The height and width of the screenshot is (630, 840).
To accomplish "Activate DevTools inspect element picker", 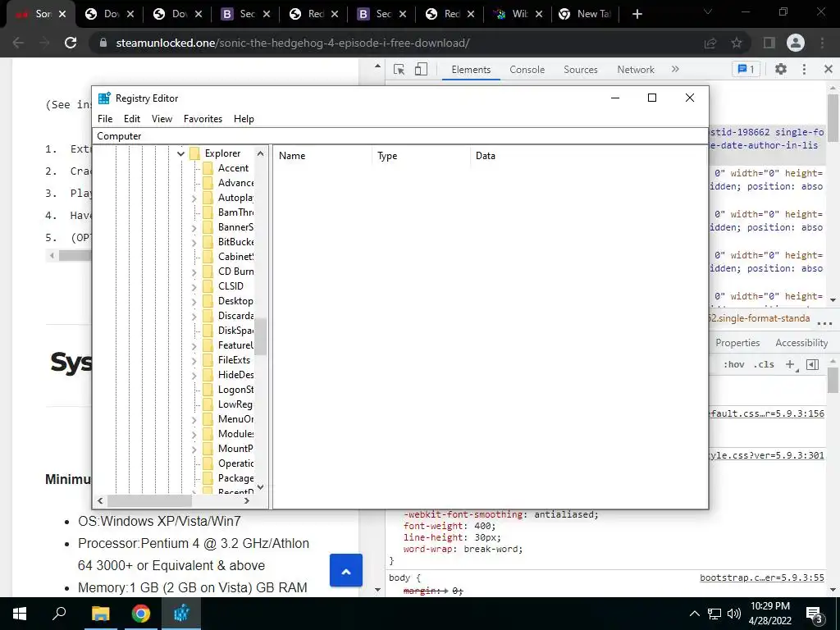I will click(x=399, y=69).
